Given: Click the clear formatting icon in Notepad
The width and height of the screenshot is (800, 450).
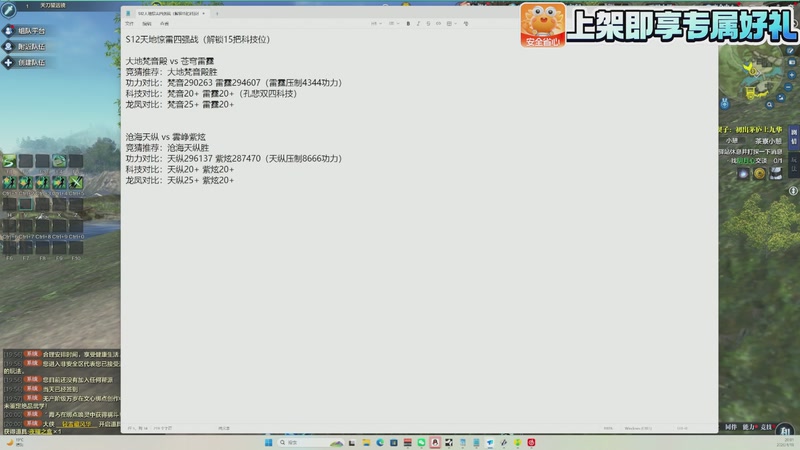Looking at the screenshot, I should (466, 23).
